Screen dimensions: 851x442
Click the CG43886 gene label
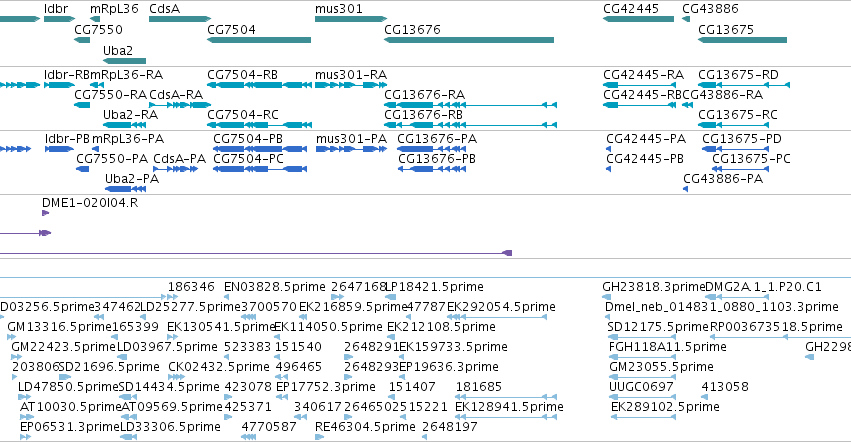(710, 9)
